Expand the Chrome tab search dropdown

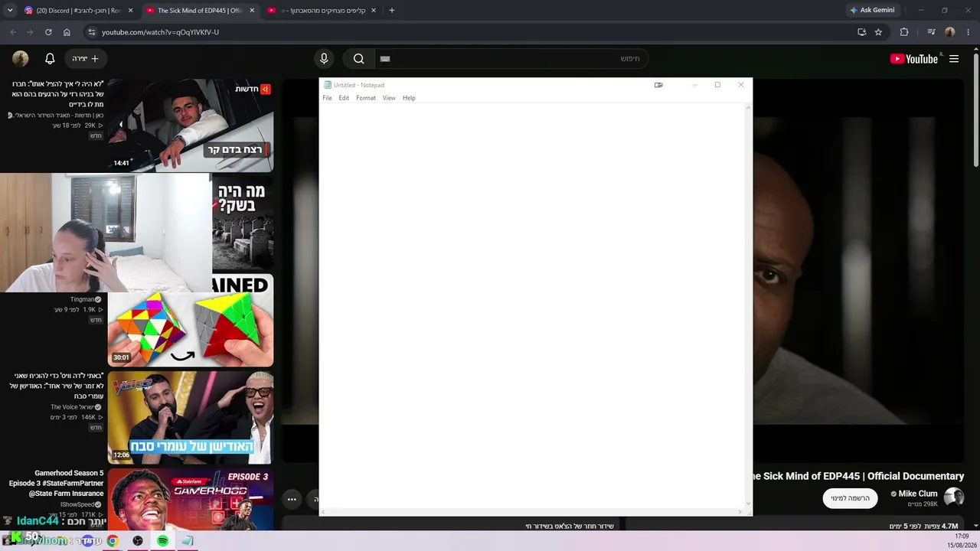(10, 11)
